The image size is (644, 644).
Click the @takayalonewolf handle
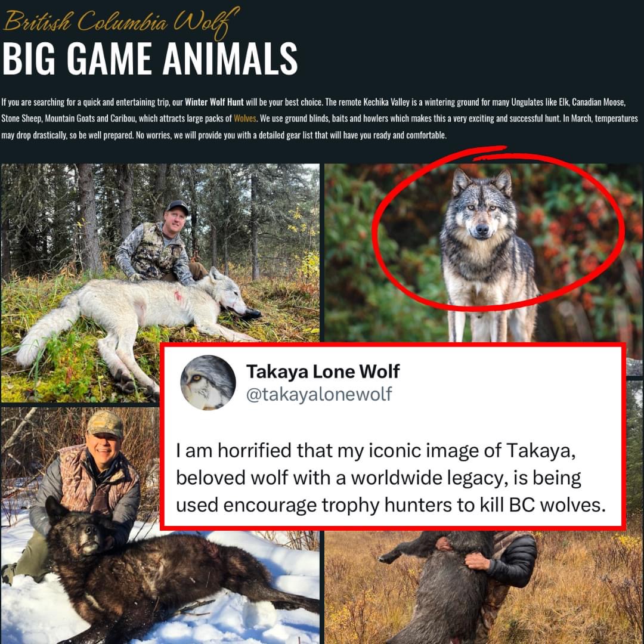[x=319, y=394]
